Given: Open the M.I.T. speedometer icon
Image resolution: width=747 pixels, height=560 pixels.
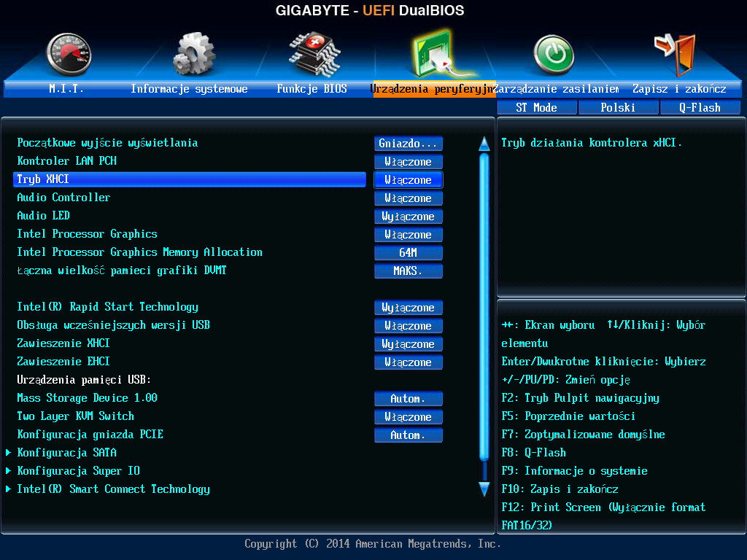Looking at the screenshot, I should pyautogui.click(x=69, y=52).
